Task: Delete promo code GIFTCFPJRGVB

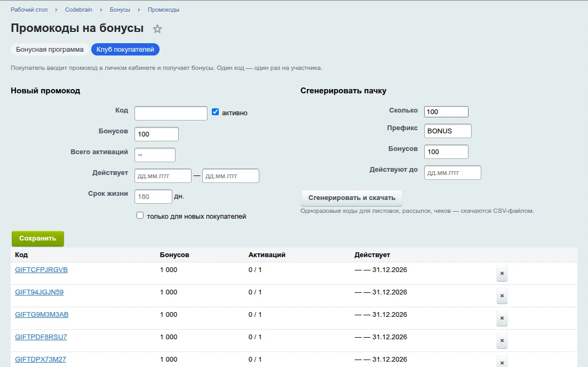Action: [x=502, y=273]
